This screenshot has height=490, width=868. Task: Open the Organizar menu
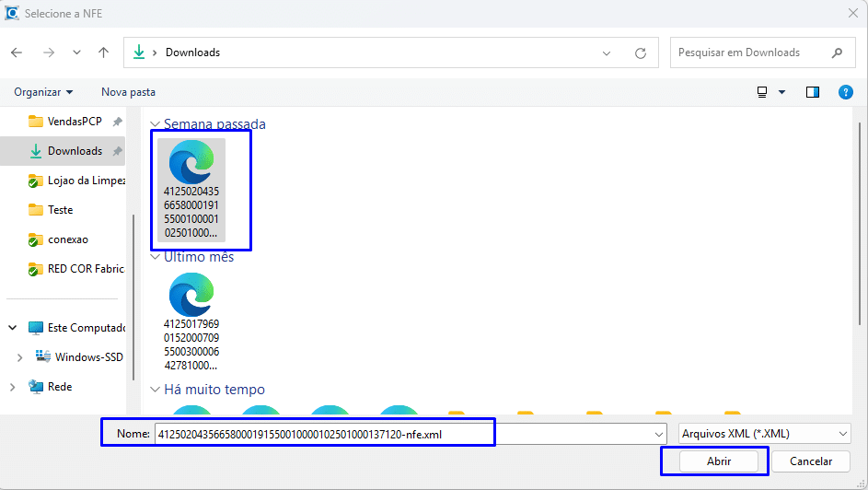[x=43, y=92]
